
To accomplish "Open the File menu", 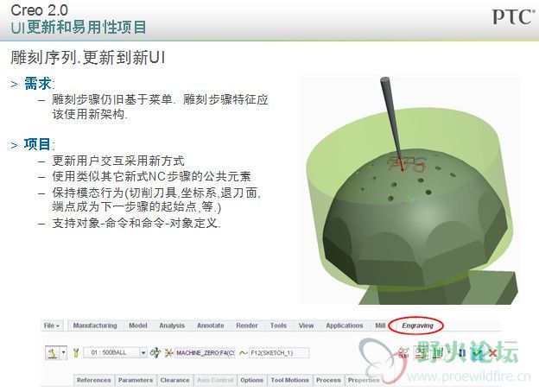I will tap(52, 326).
